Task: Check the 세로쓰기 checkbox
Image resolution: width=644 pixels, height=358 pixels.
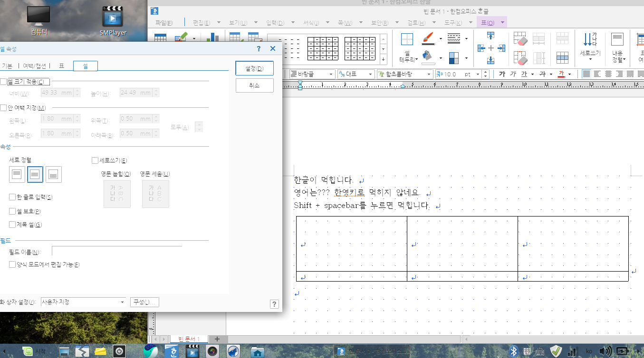Action: (95, 160)
